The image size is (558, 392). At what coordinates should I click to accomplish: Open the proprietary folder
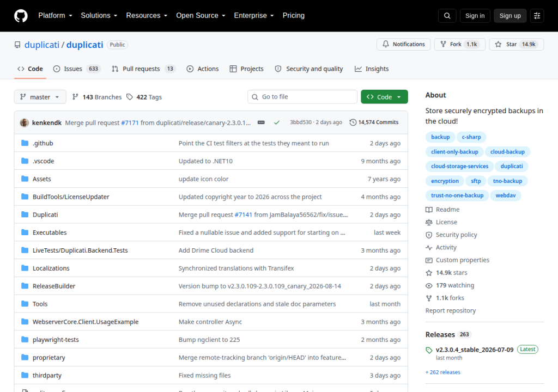[48, 358]
